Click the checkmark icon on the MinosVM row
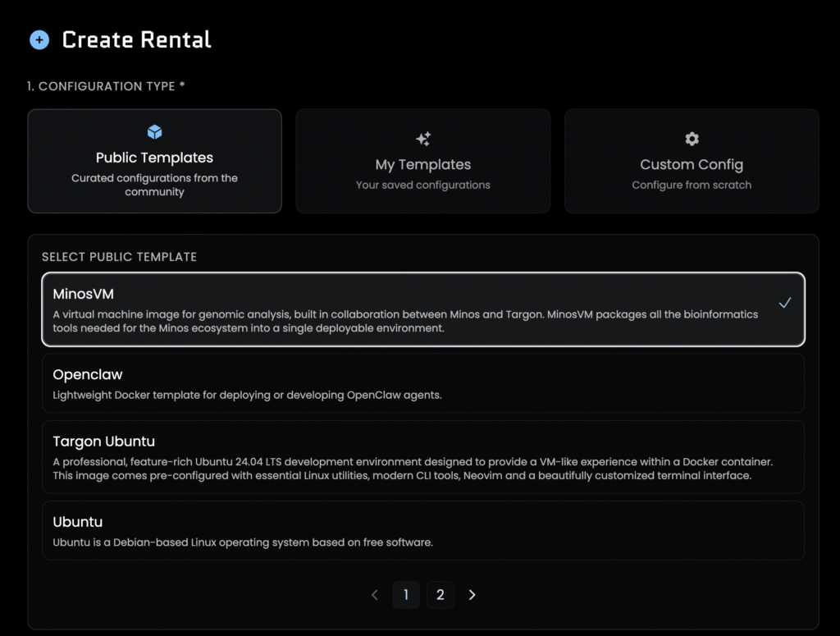This screenshot has width=840, height=636. [x=785, y=303]
